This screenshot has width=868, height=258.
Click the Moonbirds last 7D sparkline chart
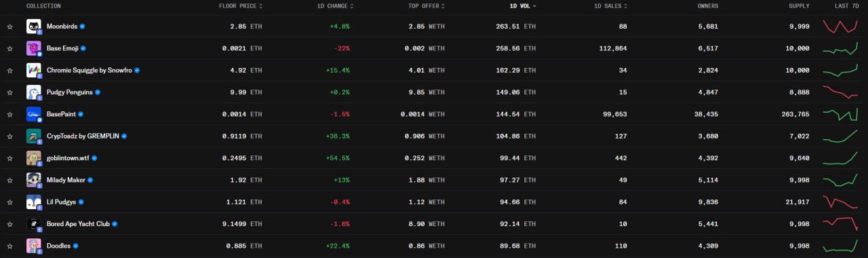[x=841, y=26]
